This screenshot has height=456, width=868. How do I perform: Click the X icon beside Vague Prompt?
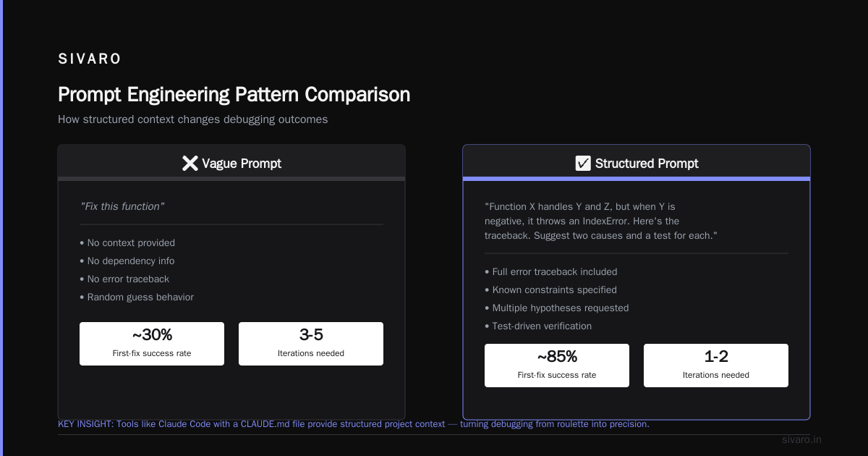[x=190, y=164]
